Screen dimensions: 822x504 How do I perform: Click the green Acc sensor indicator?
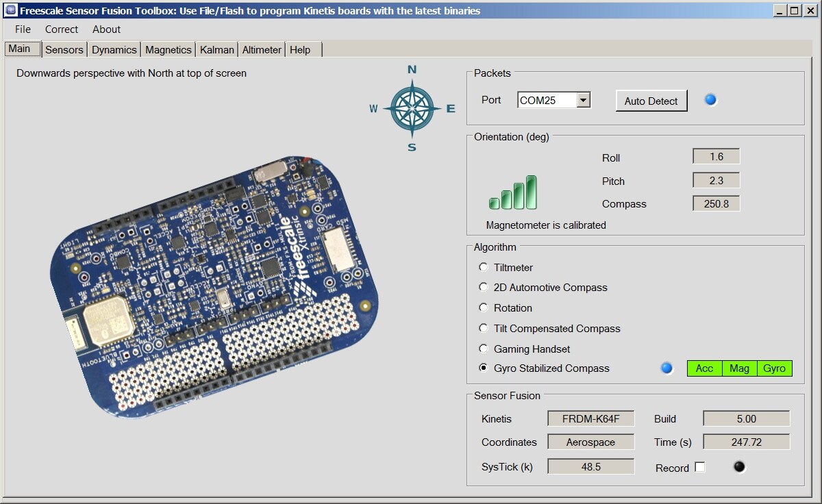pyautogui.click(x=704, y=368)
